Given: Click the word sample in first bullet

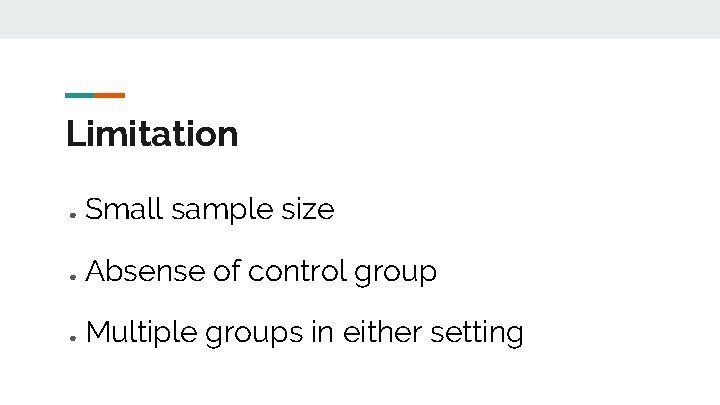Looking at the screenshot, I should [x=222, y=211].
